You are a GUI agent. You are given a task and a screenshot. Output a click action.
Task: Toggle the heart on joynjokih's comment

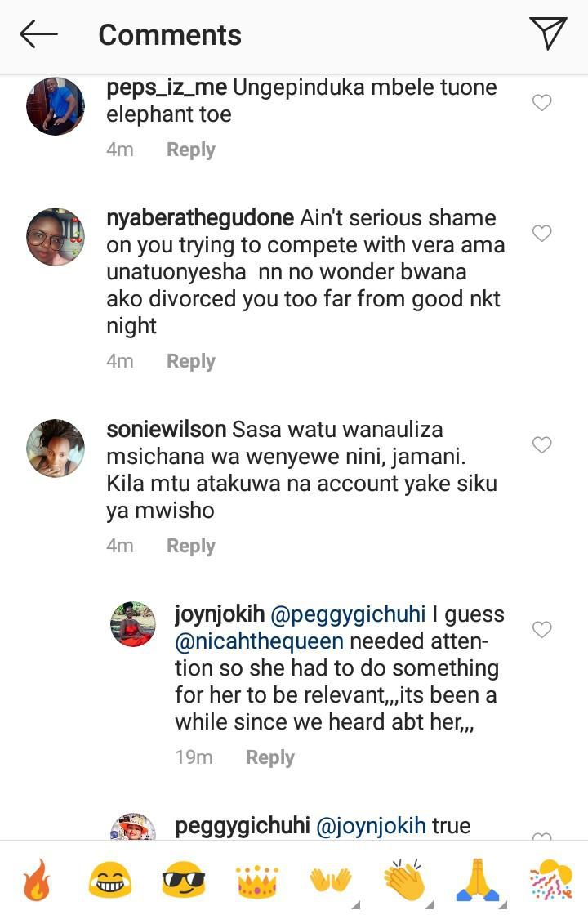(x=541, y=628)
